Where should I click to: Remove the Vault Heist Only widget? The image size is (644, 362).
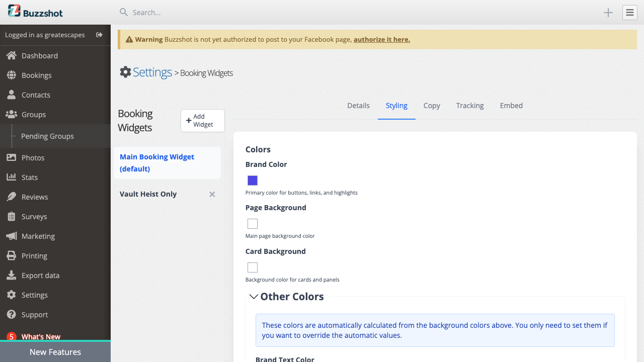[212, 194]
